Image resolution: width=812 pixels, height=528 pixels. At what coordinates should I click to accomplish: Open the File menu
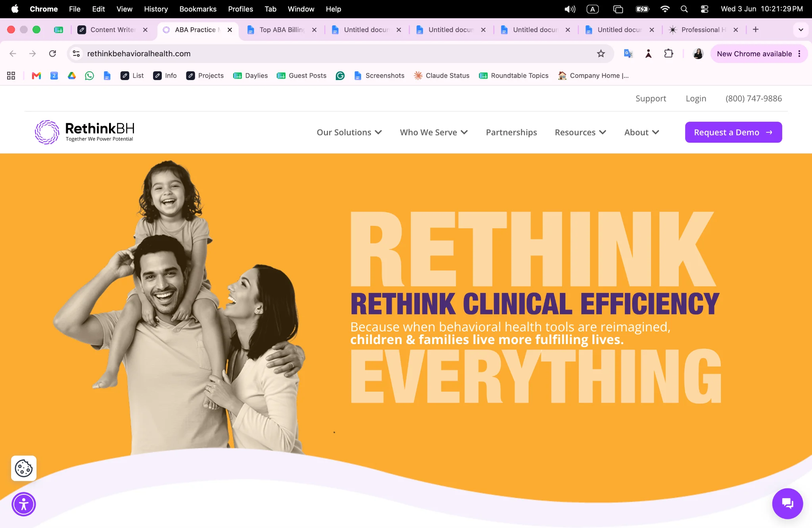click(75, 9)
